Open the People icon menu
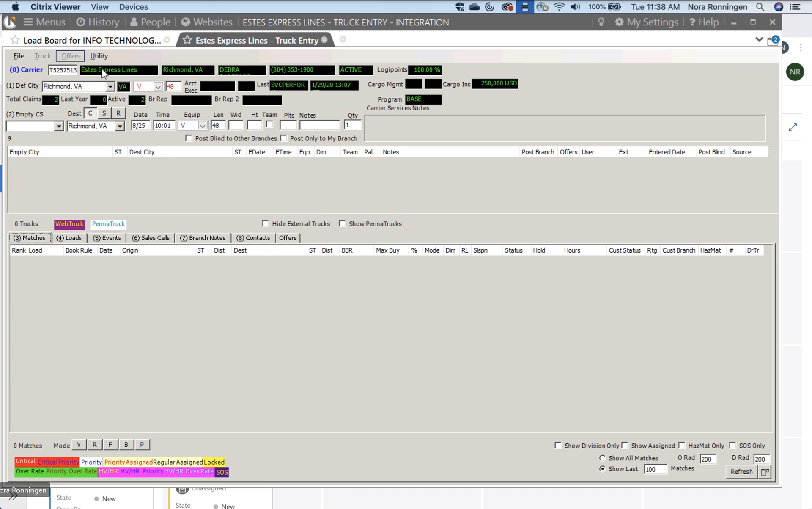Viewport: 812px width, 509px height. 134,22
